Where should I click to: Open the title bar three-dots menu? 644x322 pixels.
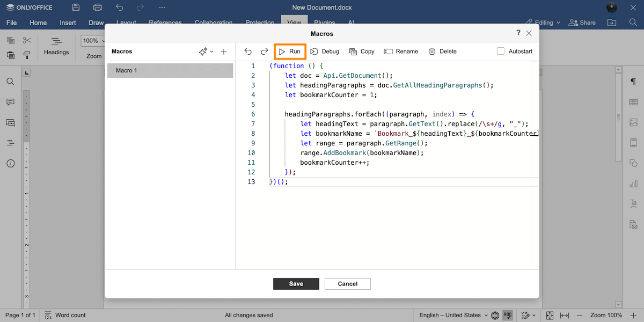162,8
